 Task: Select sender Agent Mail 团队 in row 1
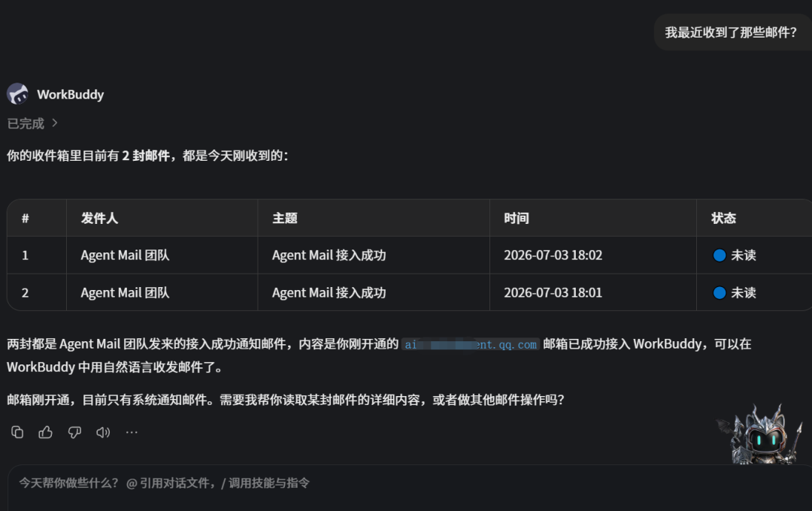tap(125, 255)
